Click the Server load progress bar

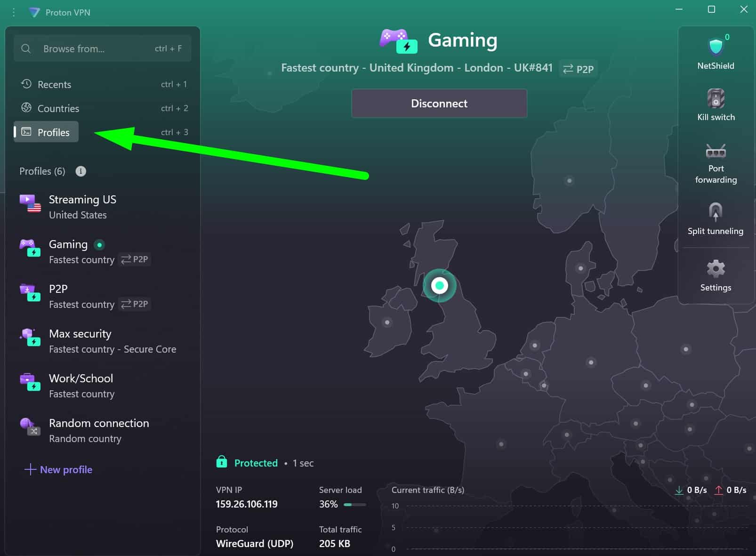[x=355, y=505]
